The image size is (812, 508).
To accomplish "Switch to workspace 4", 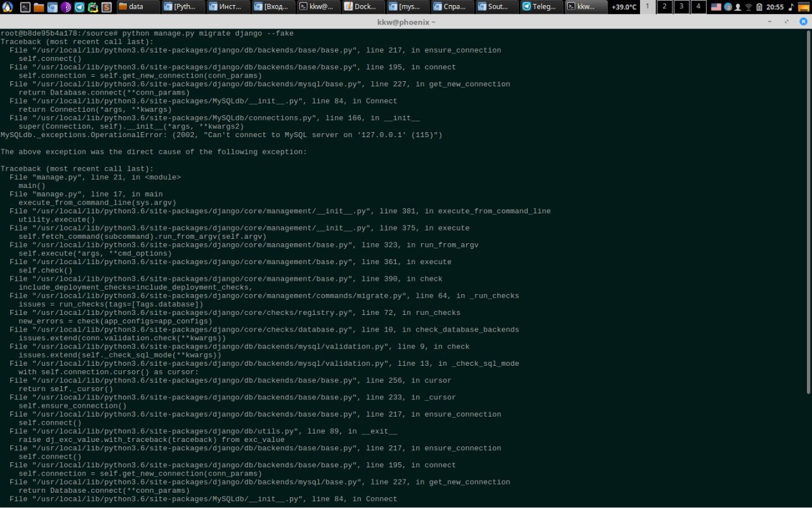I will (x=698, y=7).
